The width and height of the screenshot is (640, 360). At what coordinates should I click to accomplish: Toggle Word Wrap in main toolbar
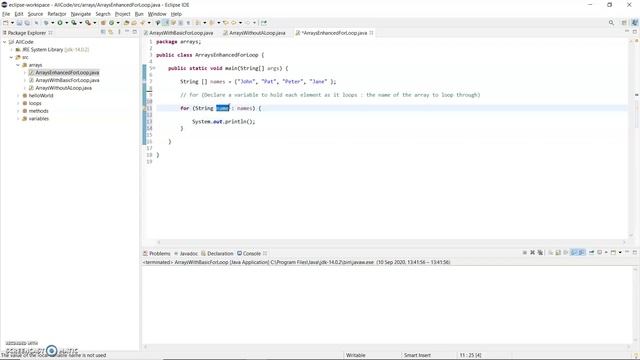click(x=173, y=23)
